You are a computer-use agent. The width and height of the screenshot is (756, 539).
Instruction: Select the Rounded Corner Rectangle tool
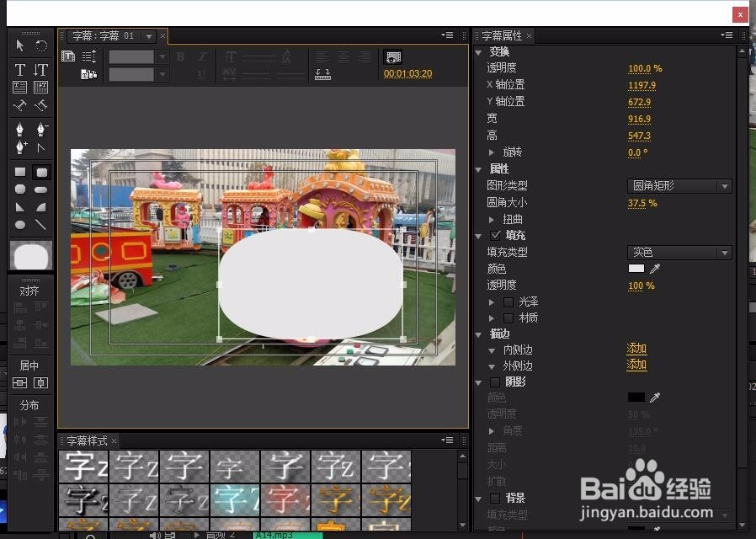(41, 172)
